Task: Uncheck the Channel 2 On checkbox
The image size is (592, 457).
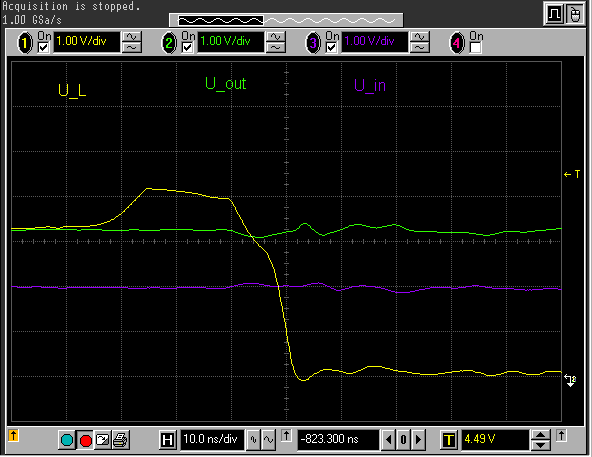Action: point(188,48)
